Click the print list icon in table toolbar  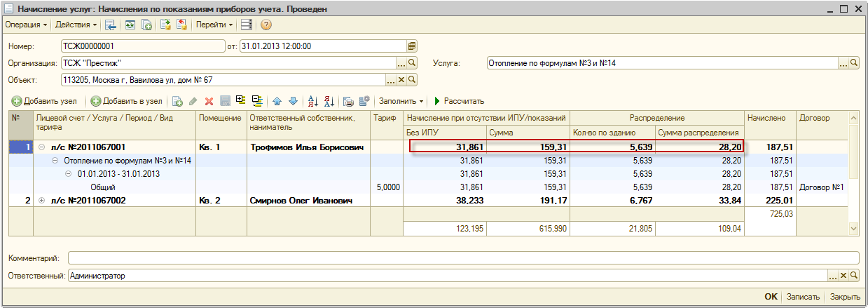[348, 101]
